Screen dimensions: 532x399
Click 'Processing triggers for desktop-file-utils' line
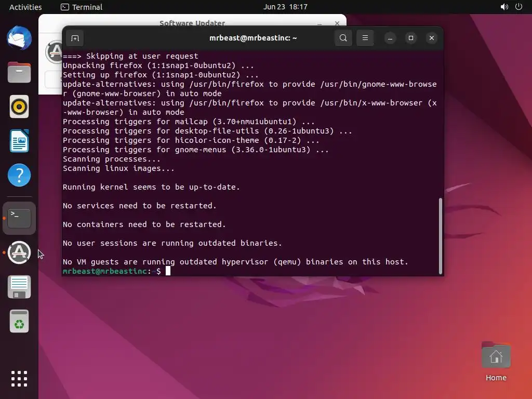(x=207, y=131)
